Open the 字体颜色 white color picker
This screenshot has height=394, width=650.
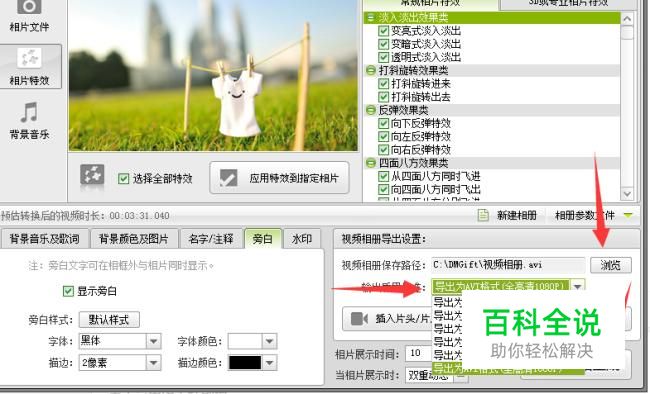click(x=252, y=341)
